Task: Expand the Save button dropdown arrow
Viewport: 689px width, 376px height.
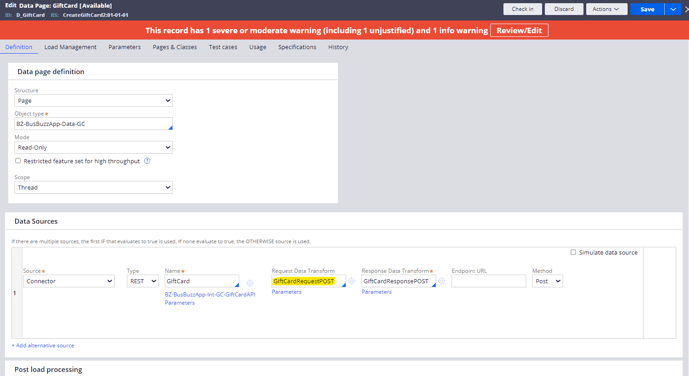Action: (x=673, y=9)
